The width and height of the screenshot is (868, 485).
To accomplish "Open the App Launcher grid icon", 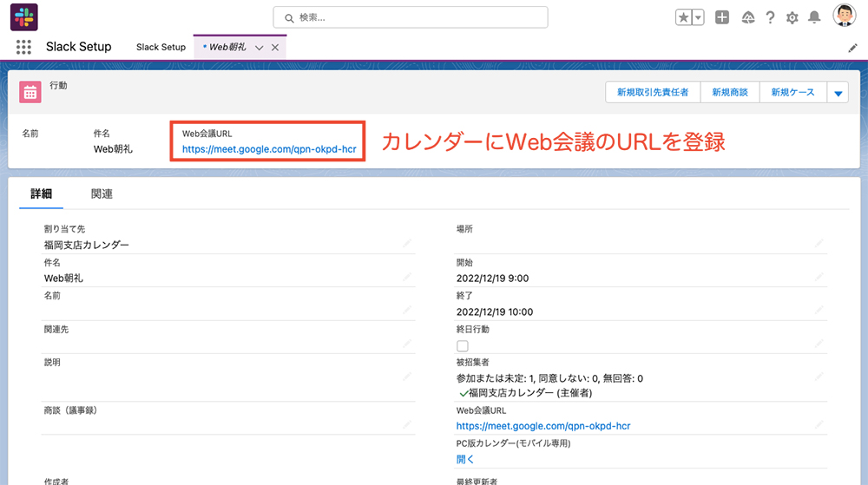I will [23, 47].
